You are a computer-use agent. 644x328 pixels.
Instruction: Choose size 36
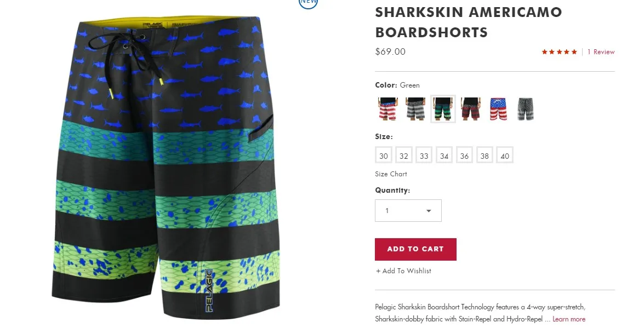click(x=465, y=156)
